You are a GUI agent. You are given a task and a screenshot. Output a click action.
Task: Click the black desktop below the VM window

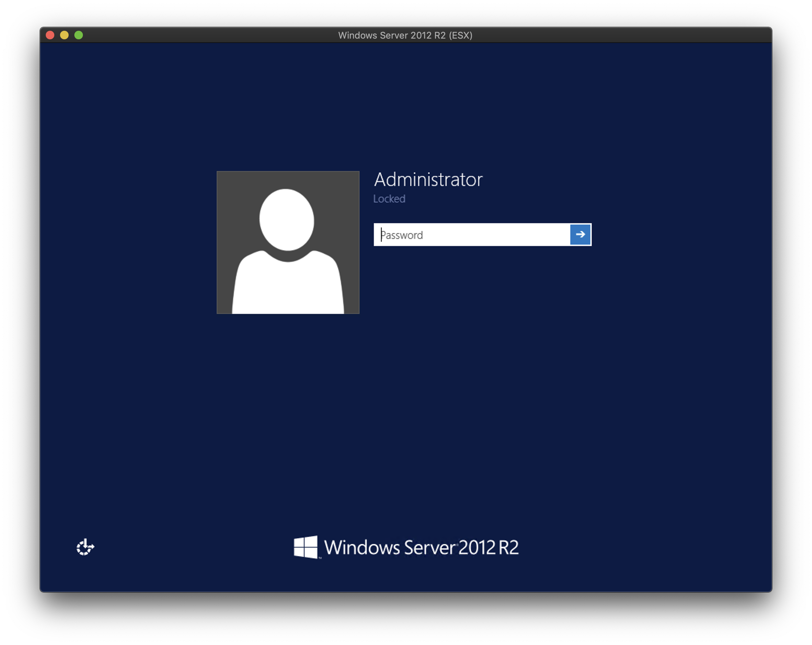[406, 618]
